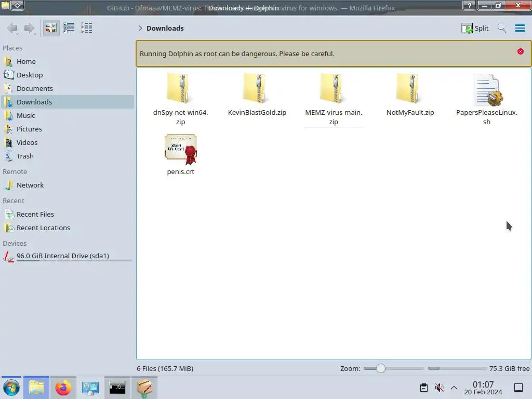Open Network under Remote
The height and width of the screenshot is (399, 532).
pyautogui.click(x=68, y=185)
